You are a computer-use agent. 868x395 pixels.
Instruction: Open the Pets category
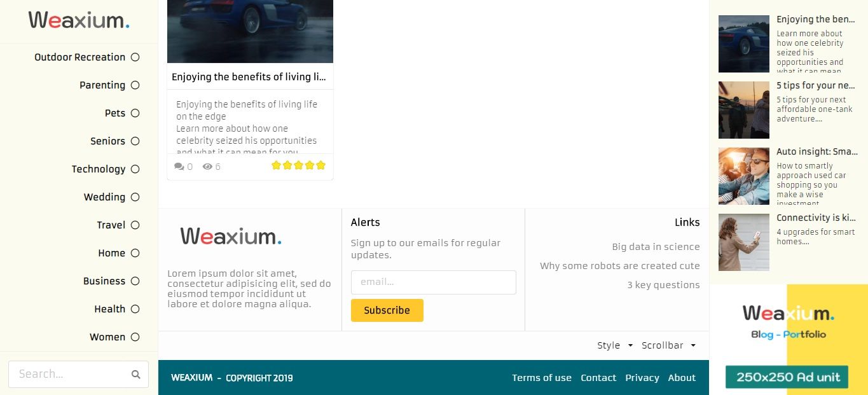tap(115, 113)
